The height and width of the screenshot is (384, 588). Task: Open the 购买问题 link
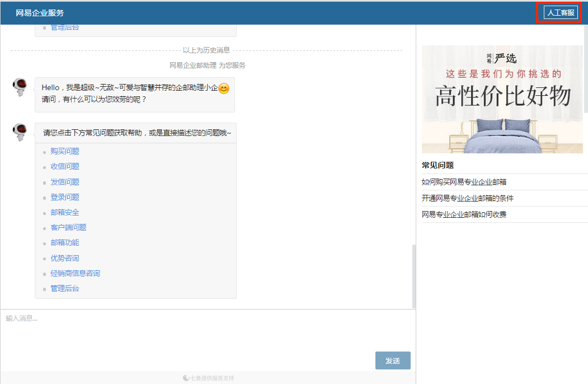tap(65, 151)
